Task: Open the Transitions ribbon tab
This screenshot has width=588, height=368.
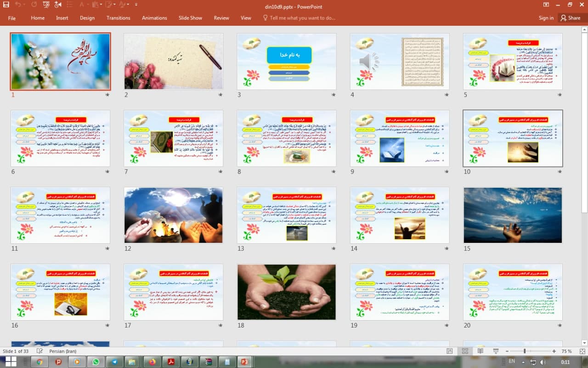Action: (x=118, y=18)
